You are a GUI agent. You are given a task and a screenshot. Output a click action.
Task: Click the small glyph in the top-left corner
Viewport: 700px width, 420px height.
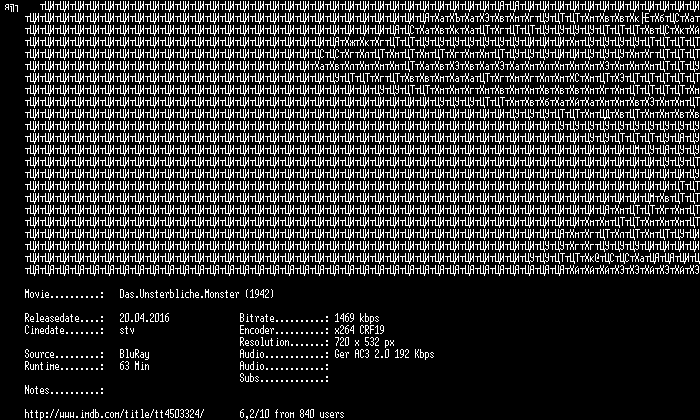[11, 8]
